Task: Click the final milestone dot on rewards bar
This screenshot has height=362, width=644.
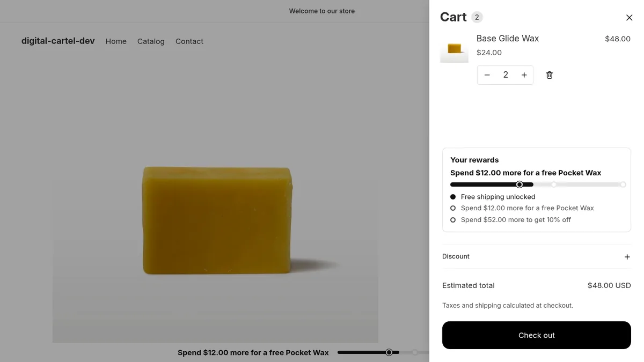Action: click(x=623, y=184)
